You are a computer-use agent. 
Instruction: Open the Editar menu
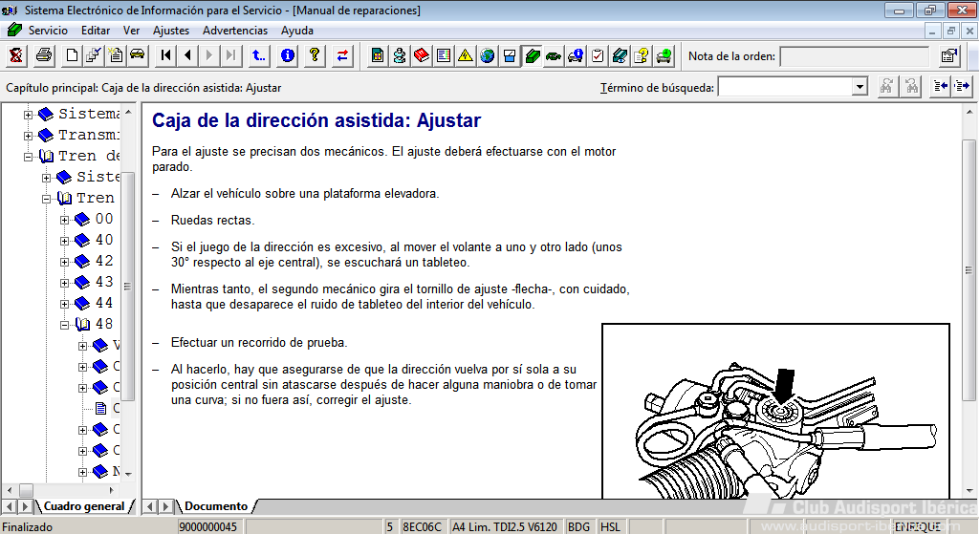[x=96, y=31]
